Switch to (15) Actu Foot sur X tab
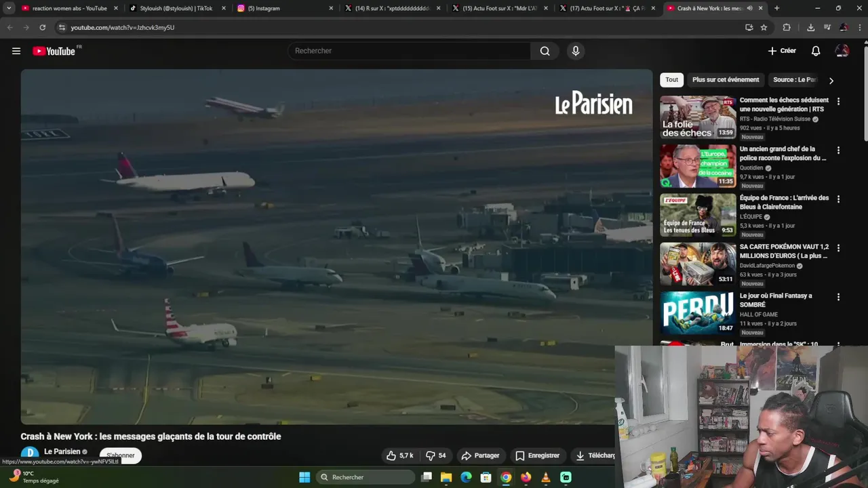The width and height of the screenshot is (868, 488). (500, 8)
